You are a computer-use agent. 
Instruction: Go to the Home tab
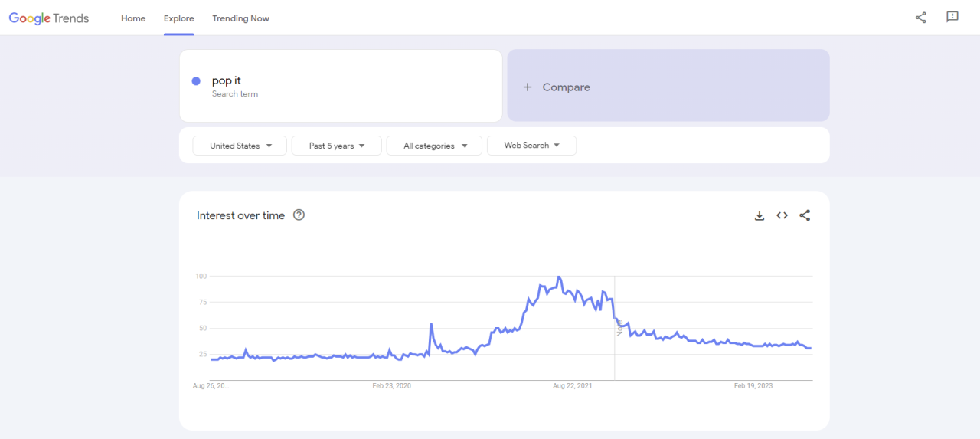pos(133,18)
